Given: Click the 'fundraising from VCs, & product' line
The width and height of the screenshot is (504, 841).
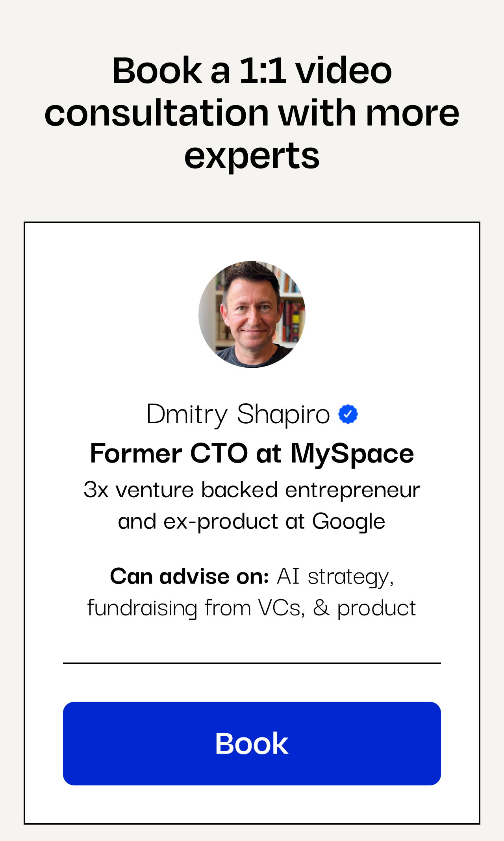Looking at the screenshot, I should tap(252, 608).
